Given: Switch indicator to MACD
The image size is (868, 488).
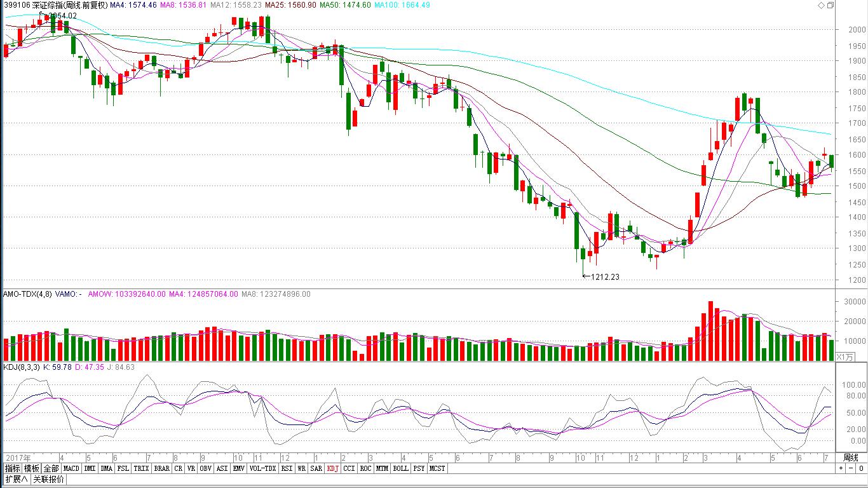Looking at the screenshot, I should 72,468.
